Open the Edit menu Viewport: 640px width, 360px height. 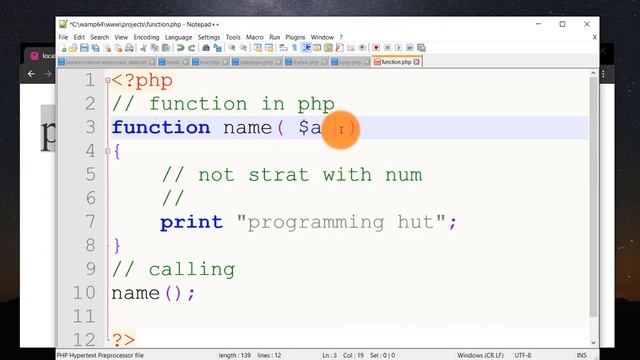click(x=79, y=37)
